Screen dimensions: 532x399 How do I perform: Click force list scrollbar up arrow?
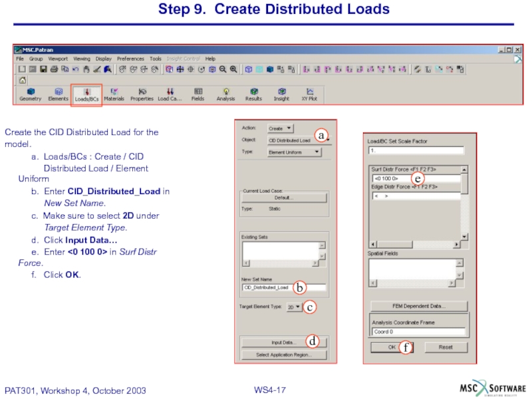[x=464, y=170]
